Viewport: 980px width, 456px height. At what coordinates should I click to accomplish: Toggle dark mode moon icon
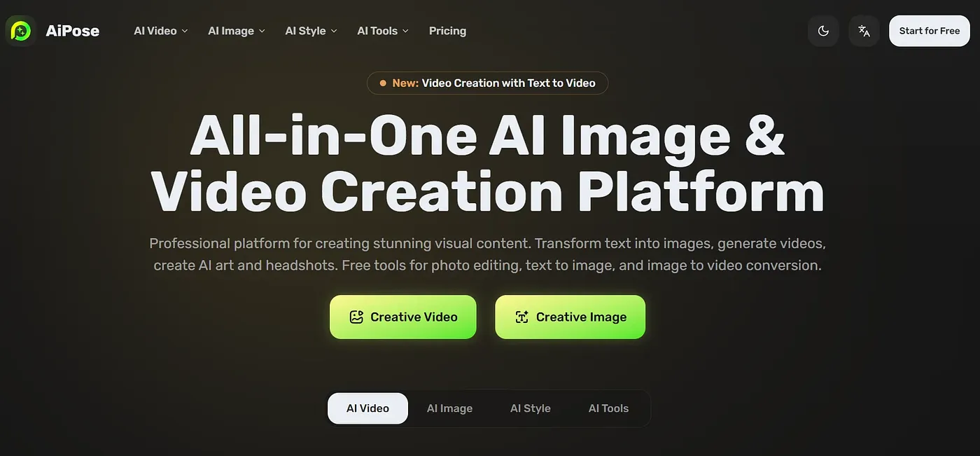click(x=823, y=31)
